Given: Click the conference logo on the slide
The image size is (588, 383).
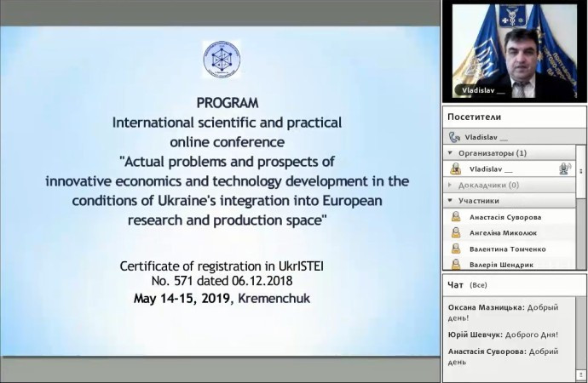Looking at the screenshot, I should pos(222,60).
